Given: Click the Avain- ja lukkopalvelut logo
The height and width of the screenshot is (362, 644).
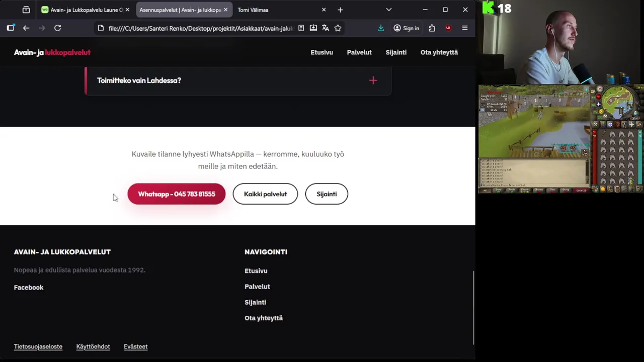Looking at the screenshot, I should coord(52,52).
